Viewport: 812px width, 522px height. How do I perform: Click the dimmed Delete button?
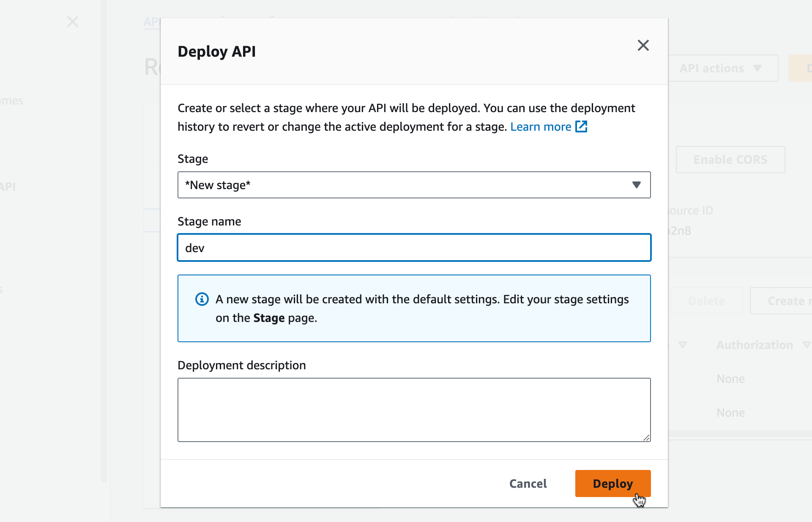(x=706, y=301)
